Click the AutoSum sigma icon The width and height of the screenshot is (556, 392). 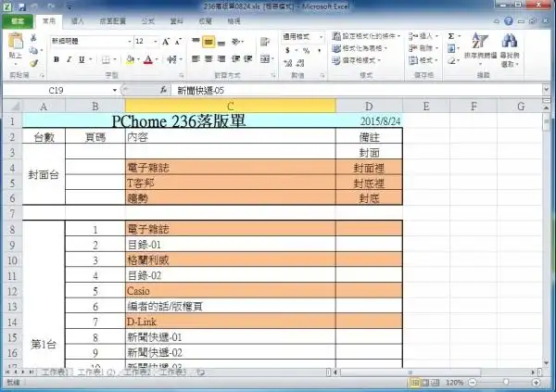(451, 36)
